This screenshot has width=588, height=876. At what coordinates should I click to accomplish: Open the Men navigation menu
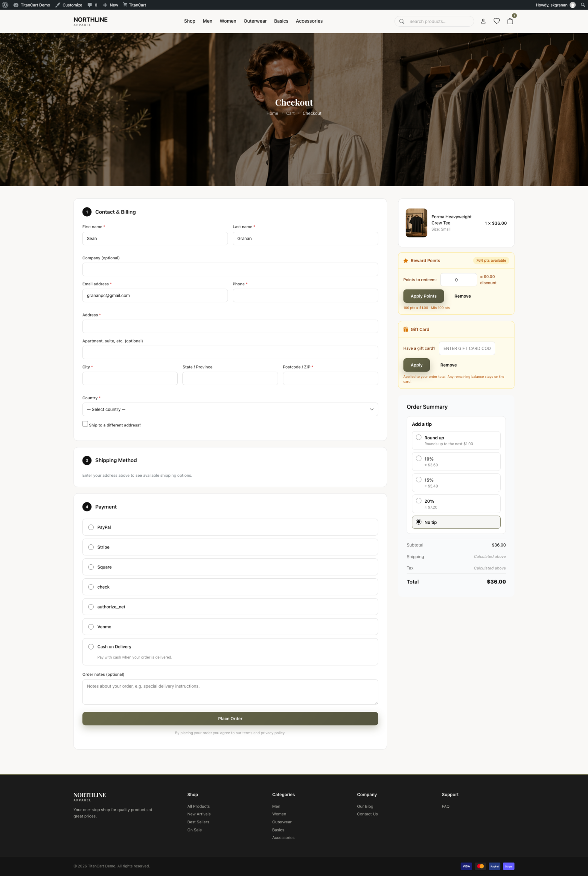coord(207,21)
